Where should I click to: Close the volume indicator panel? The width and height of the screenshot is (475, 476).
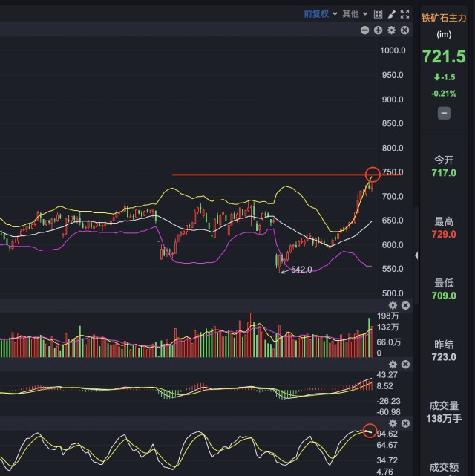point(405,305)
